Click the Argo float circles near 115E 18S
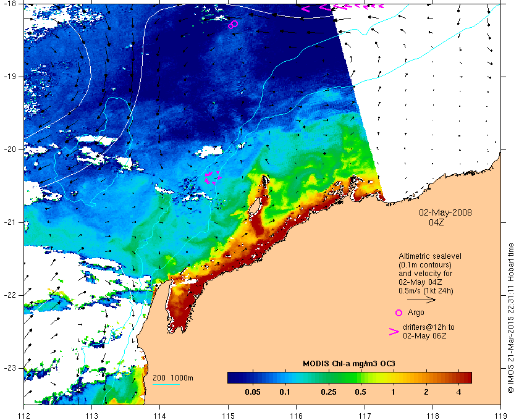The width and height of the screenshot is (519, 420). click(x=233, y=25)
